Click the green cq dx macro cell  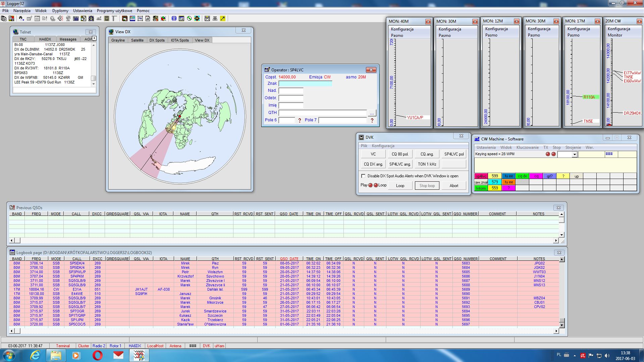click(x=522, y=176)
